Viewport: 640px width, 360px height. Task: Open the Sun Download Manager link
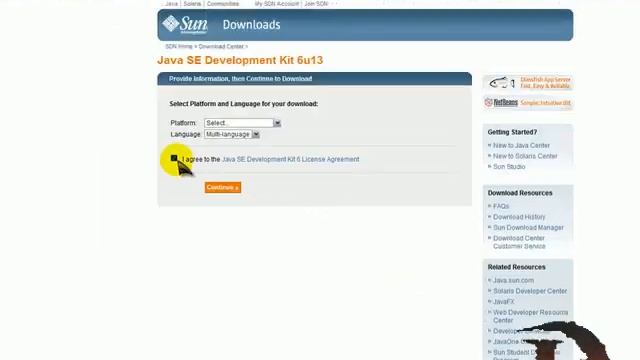[x=528, y=227]
